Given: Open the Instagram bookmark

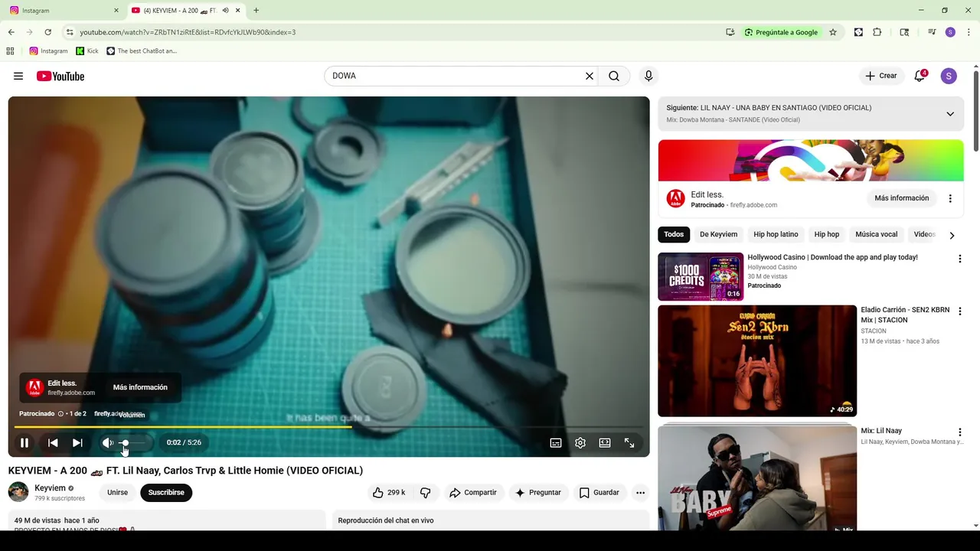Looking at the screenshot, I should 49,51.
